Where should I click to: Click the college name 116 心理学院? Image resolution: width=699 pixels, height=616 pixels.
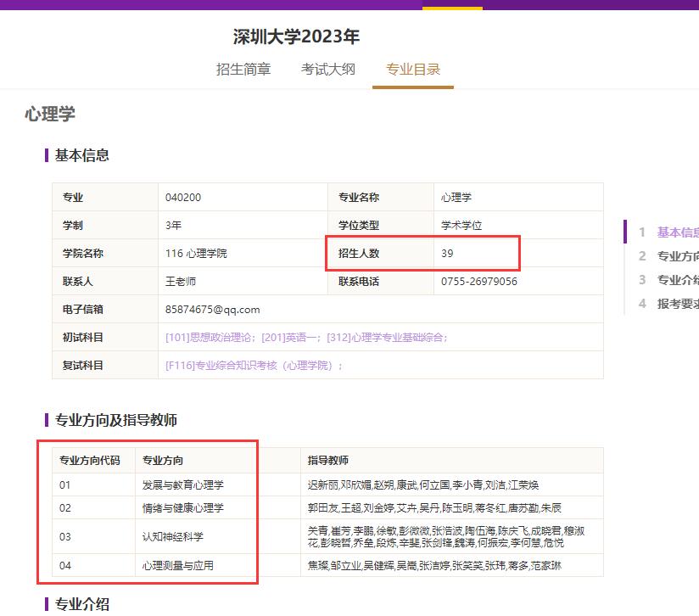point(196,254)
